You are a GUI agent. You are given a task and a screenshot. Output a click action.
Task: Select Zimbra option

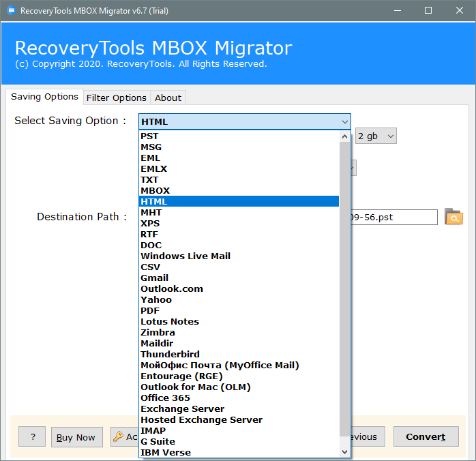(239, 333)
